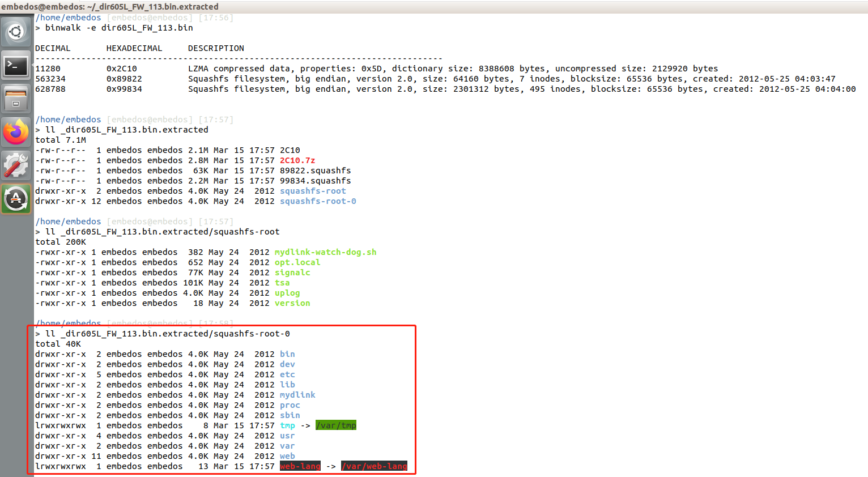Screen dimensions: 868x477
Task: Select the HEXADECIMAL column header
Action: [x=134, y=48]
